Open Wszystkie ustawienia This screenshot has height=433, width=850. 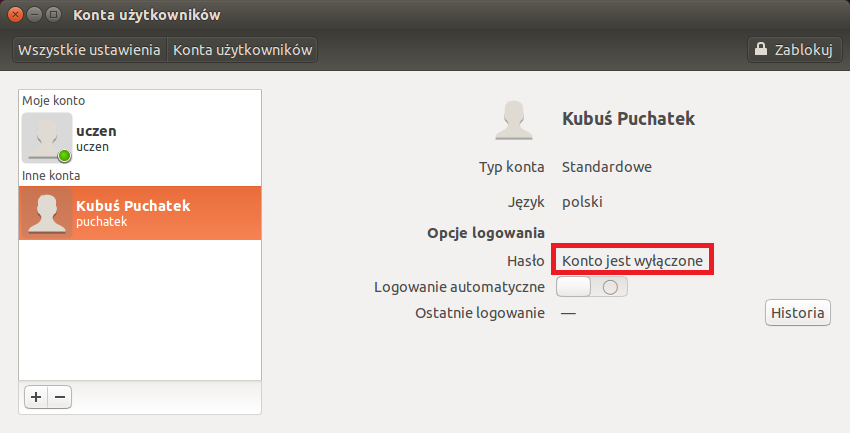(x=89, y=50)
